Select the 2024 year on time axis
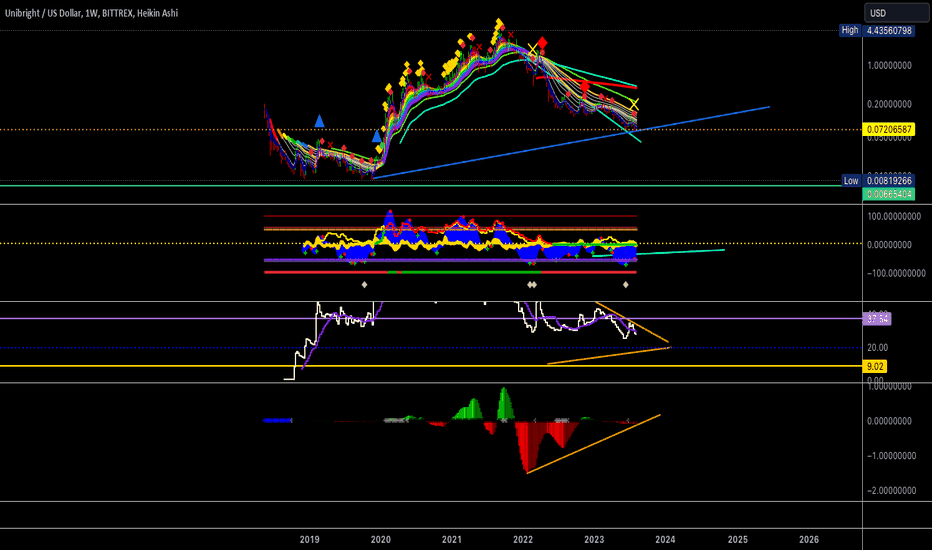This screenshot has width=932, height=550. point(665,539)
